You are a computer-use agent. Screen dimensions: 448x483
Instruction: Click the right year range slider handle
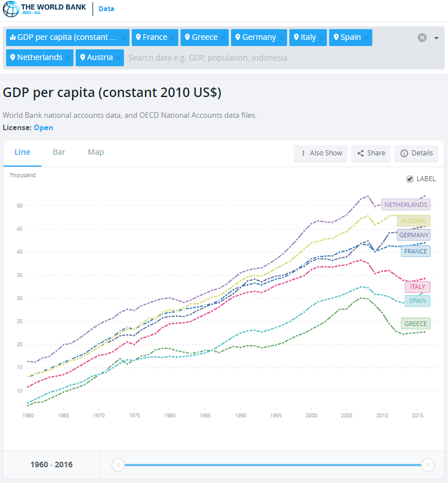[428, 464]
